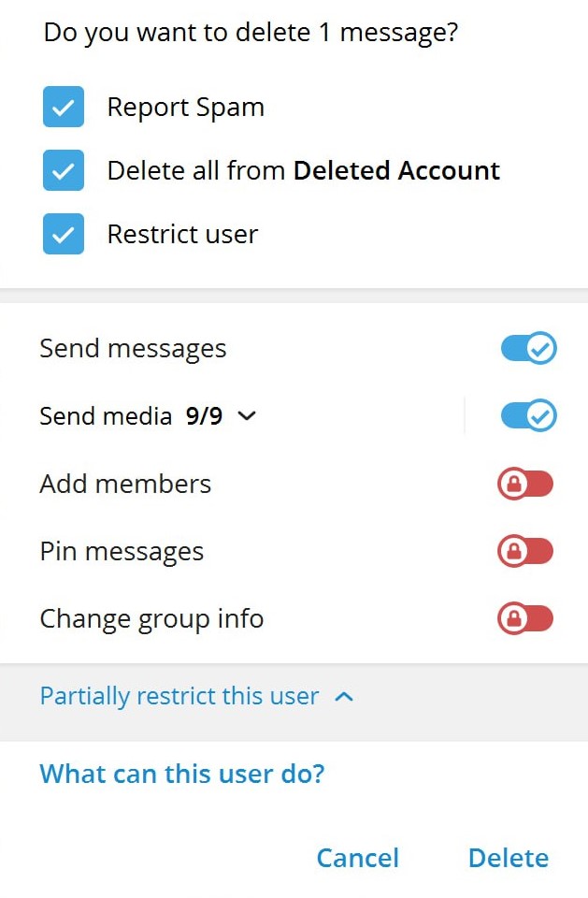The image size is (588, 898).
Task: Click the Send media label text
Action: pyautogui.click(x=106, y=416)
